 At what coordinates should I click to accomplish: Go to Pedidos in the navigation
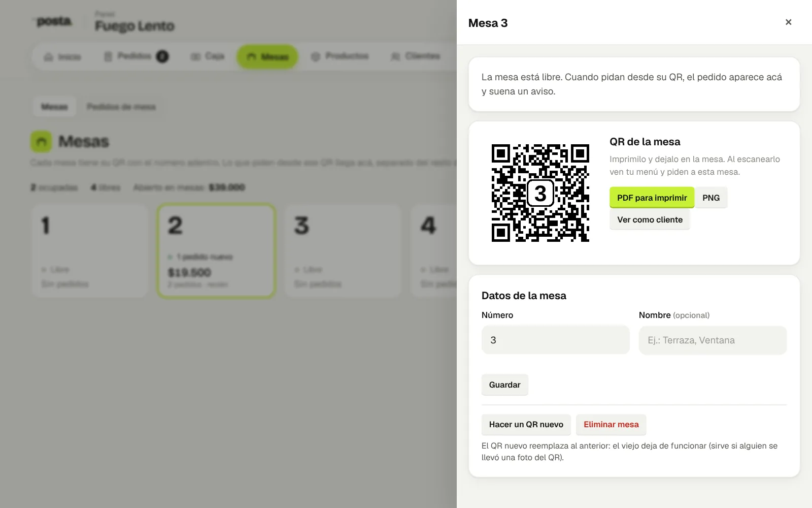(136, 56)
